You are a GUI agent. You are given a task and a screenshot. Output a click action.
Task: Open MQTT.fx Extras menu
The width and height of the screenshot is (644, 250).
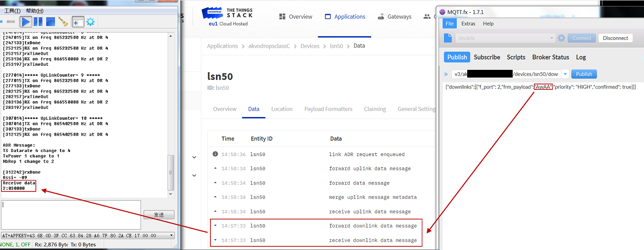[x=468, y=24]
